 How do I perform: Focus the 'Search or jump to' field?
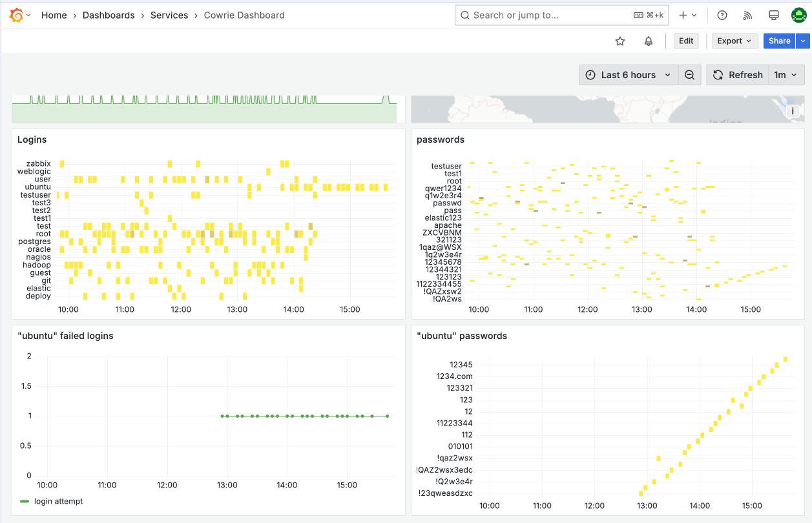(x=562, y=15)
